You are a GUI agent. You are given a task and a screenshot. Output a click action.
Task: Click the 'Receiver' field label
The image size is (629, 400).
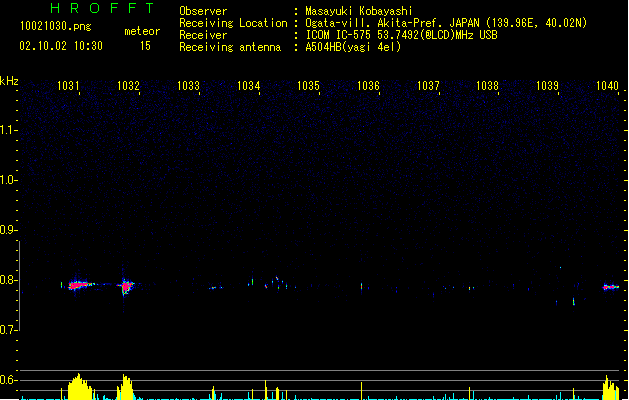pyautogui.click(x=203, y=35)
